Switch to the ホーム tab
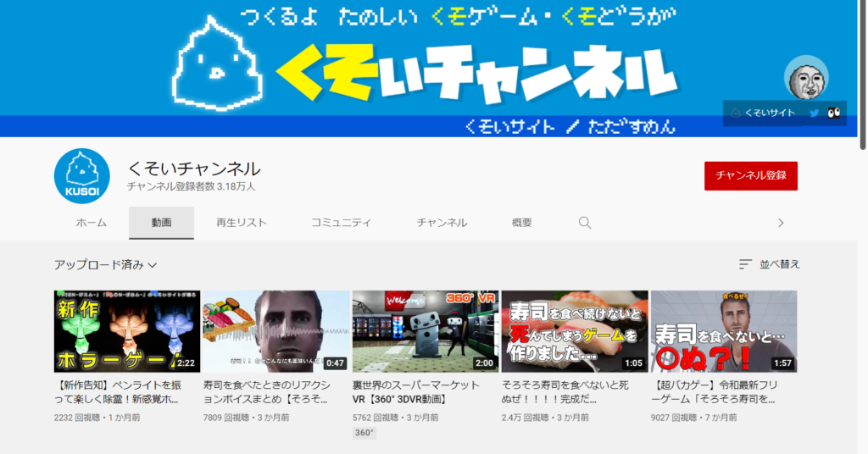868x454 pixels. point(92,223)
